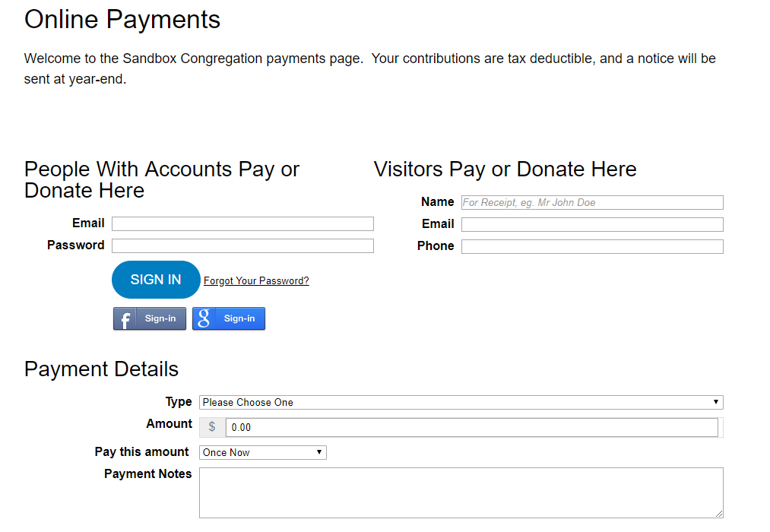Click the Payment Notes label
The height and width of the screenshot is (532, 770).
coord(148,473)
